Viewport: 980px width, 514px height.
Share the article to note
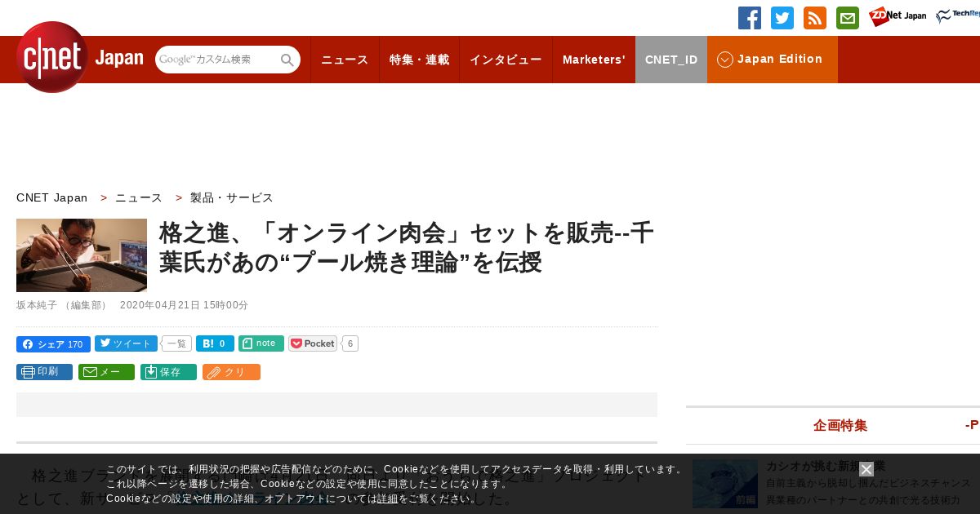(261, 343)
